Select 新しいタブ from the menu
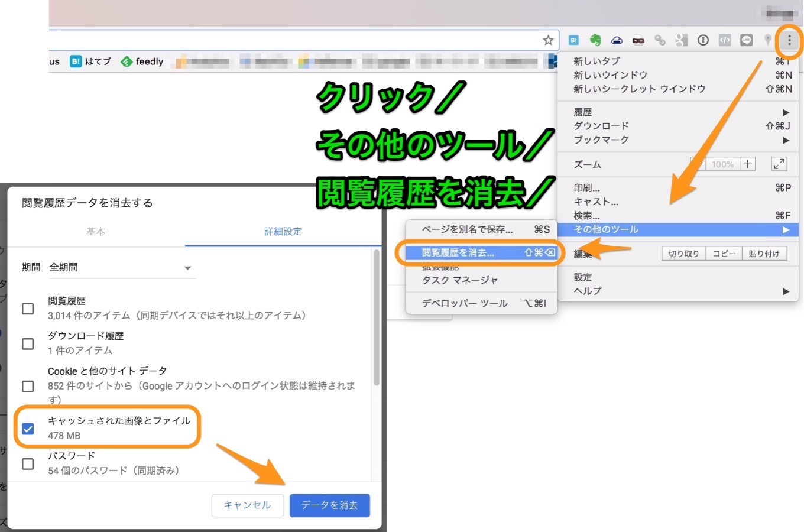 (678, 61)
